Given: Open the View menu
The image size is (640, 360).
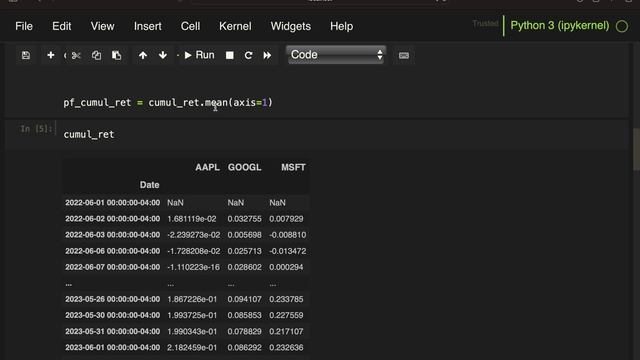Looking at the screenshot, I should pos(102,26).
